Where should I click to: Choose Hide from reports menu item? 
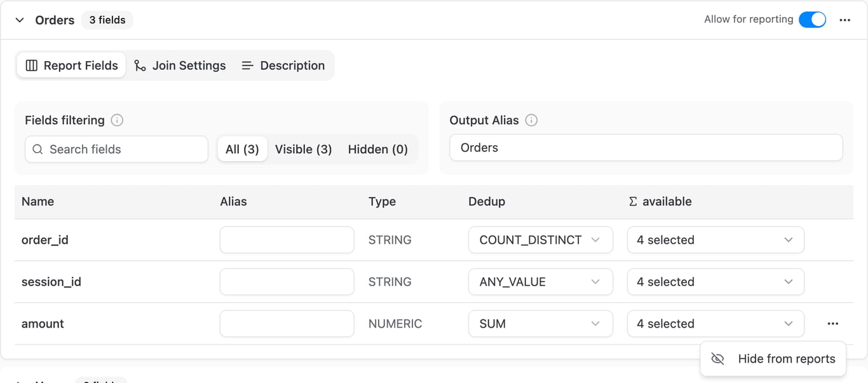pos(773,359)
